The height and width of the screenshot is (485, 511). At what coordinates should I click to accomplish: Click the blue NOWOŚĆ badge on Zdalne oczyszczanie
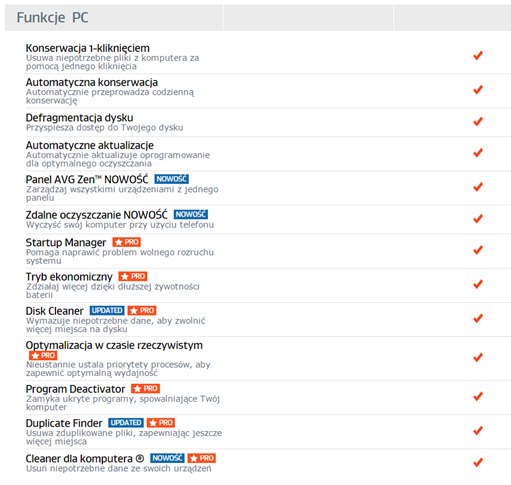191,214
